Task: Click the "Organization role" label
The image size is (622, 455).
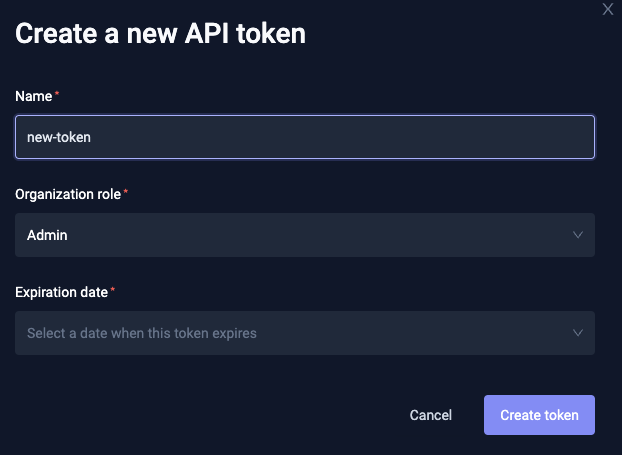Action: (x=68, y=194)
